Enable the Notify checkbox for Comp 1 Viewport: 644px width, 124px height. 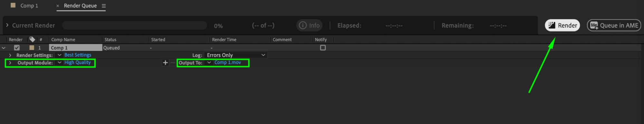[323, 48]
